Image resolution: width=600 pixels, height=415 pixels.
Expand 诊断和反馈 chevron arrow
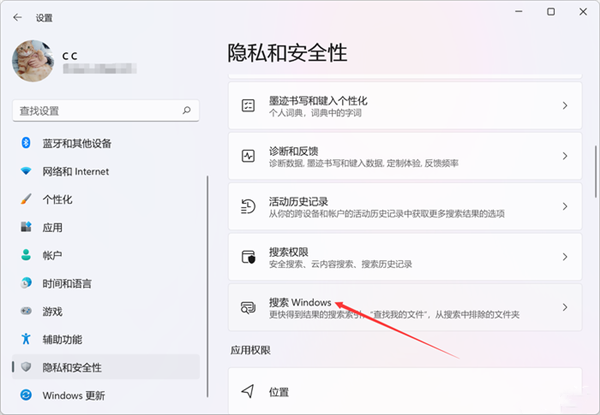point(565,157)
